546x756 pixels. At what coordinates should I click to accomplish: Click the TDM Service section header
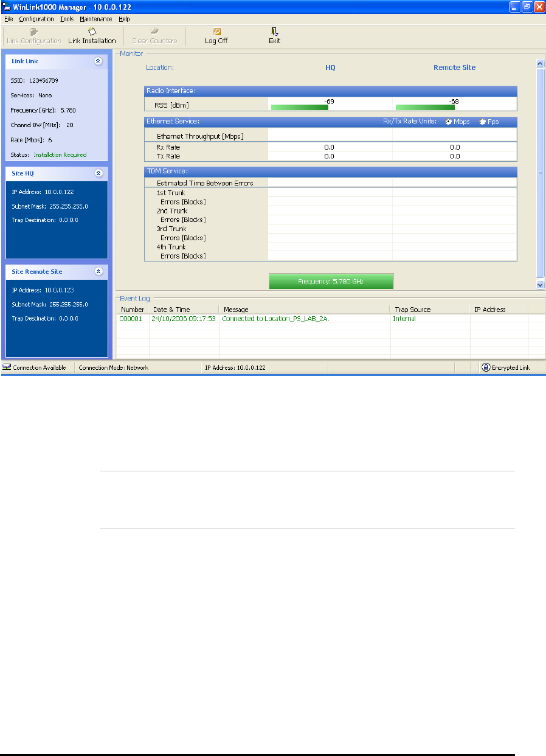330,172
